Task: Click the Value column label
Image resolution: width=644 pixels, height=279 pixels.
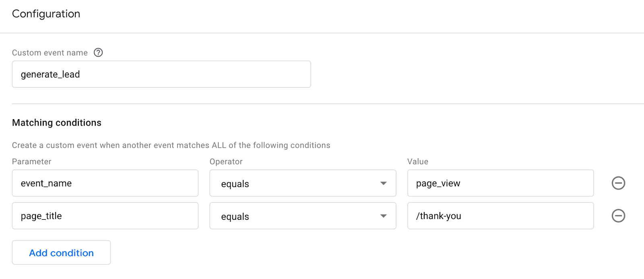Action: point(418,162)
